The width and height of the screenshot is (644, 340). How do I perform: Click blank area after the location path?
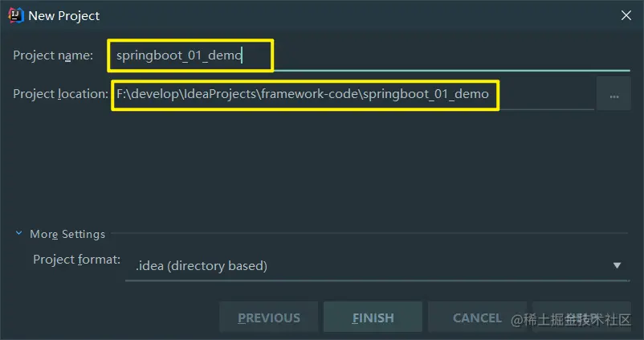click(547, 95)
